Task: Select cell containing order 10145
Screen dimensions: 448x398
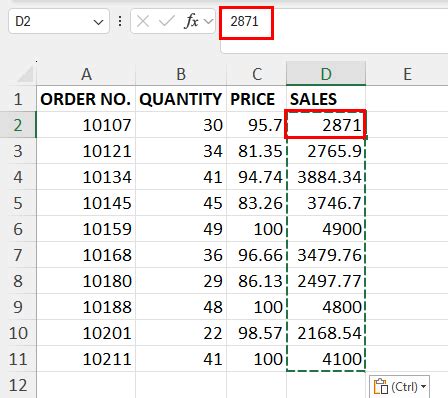Action: 86,203
